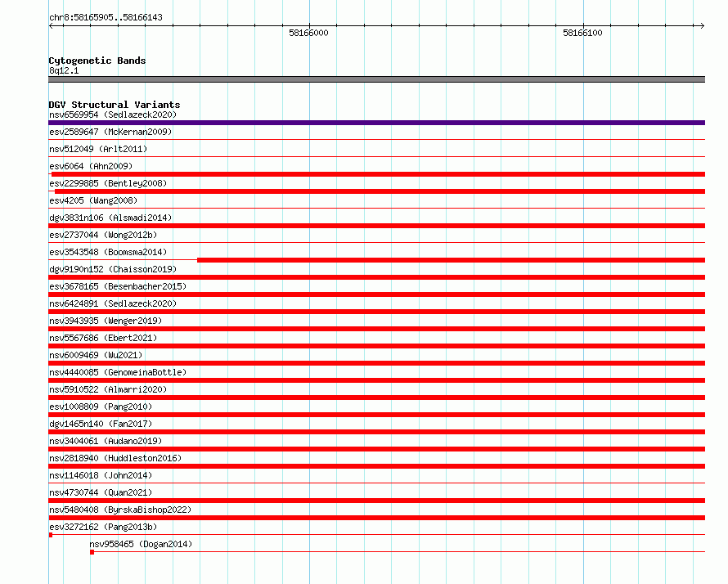Click the purple nsv6569954 variant bar
This screenshot has width=728, height=584.
(x=376, y=123)
